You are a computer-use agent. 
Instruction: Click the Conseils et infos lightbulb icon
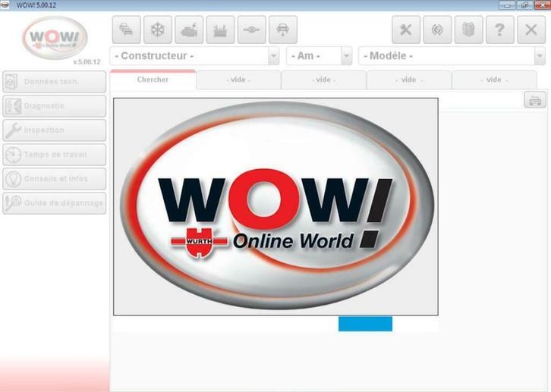pyautogui.click(x=13, y=179)
